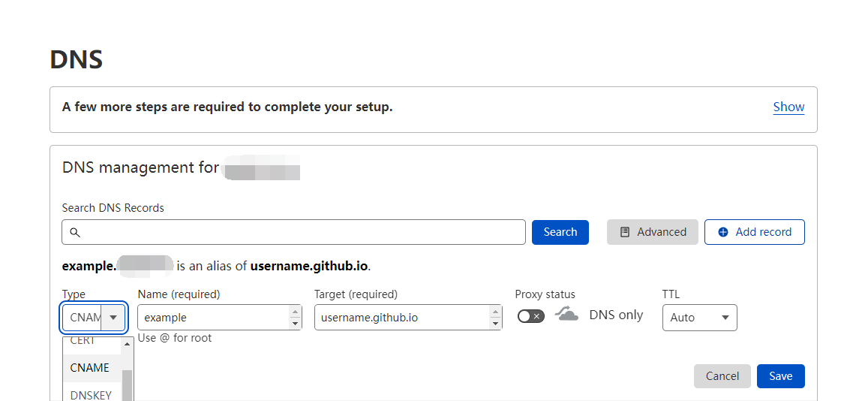Click the gray cloud proxy icon
Image resolution: width=868 pixels, height=401 pixels.
[x=566, y=315]
